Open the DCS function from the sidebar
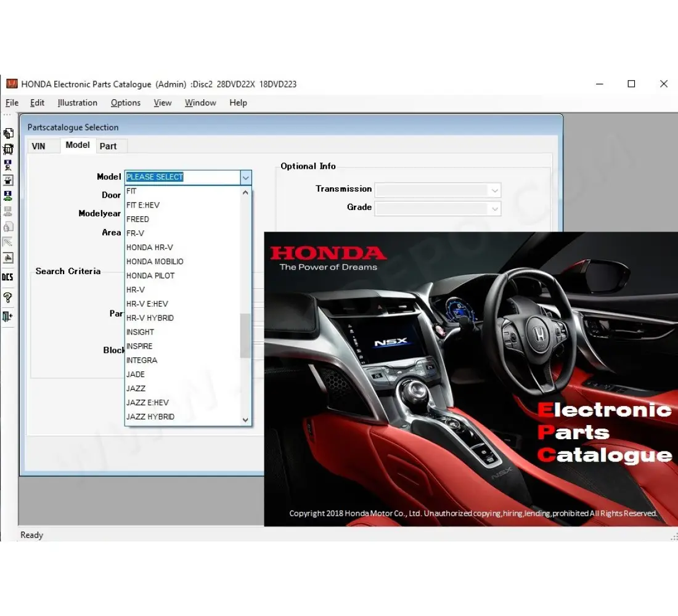Viewport: 678px width, 616px height. point(8,277)
